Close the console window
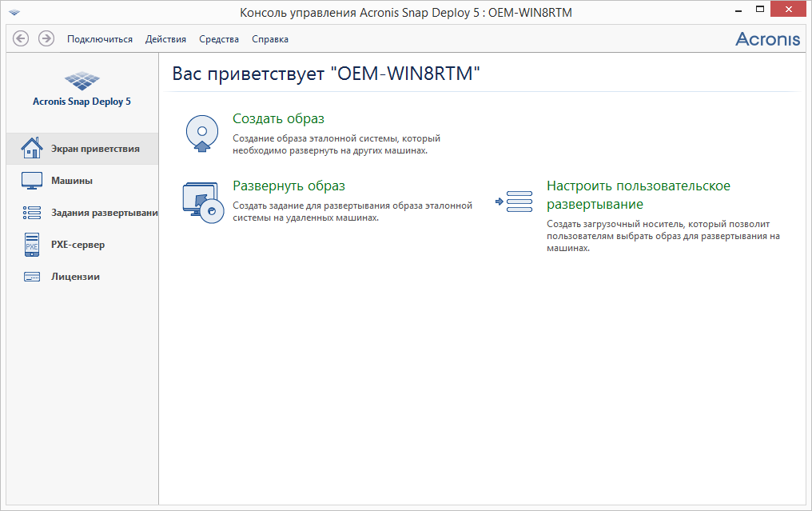The width and height of the screenshot is (812, 511). point(789,10)
